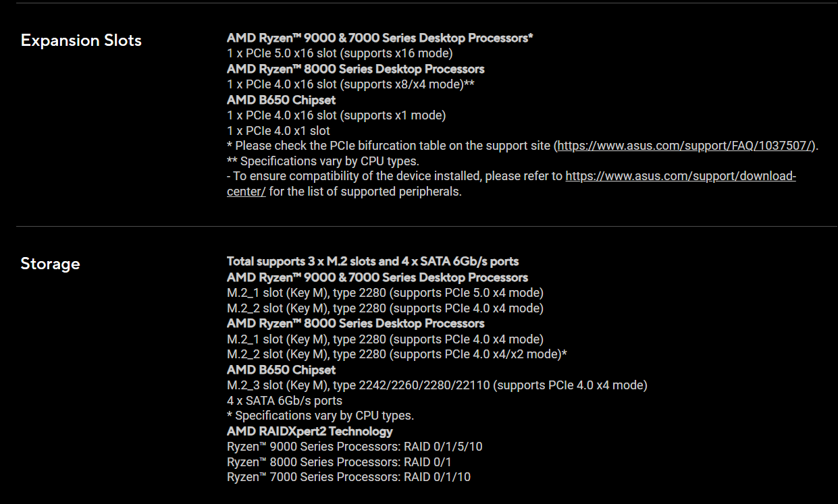Click the Ryzen 8000 Series heading under Storage
This screenshot has height=504, width=838.
pos(355,323)
